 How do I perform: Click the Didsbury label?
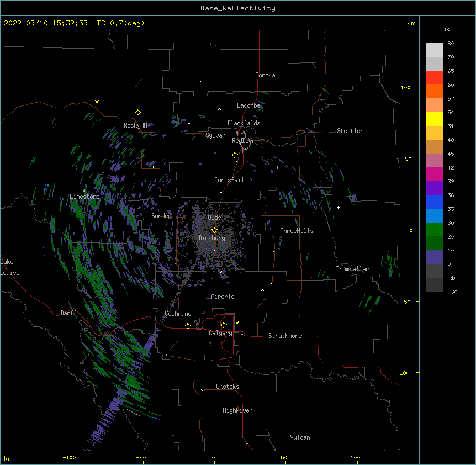212,238
